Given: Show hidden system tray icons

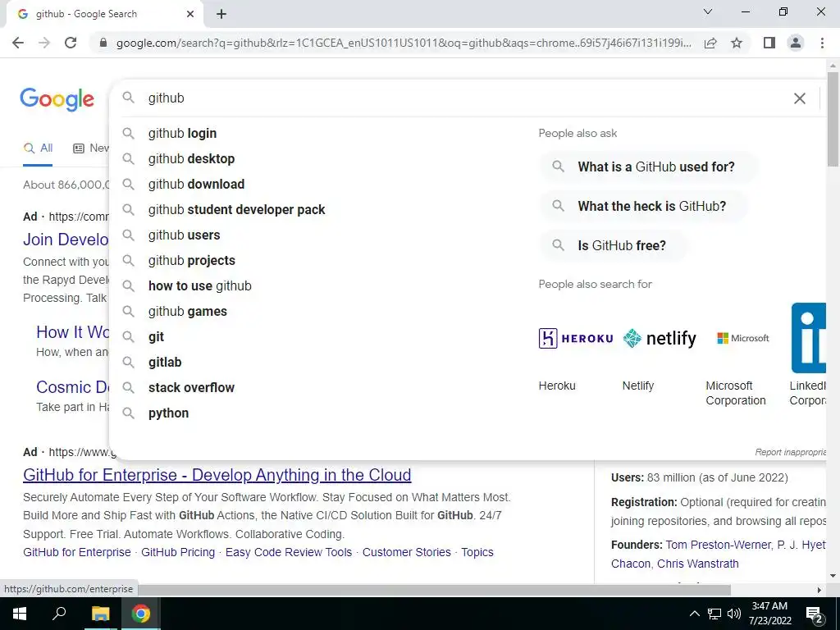Looking at the screenshot, I should point(694,614).
